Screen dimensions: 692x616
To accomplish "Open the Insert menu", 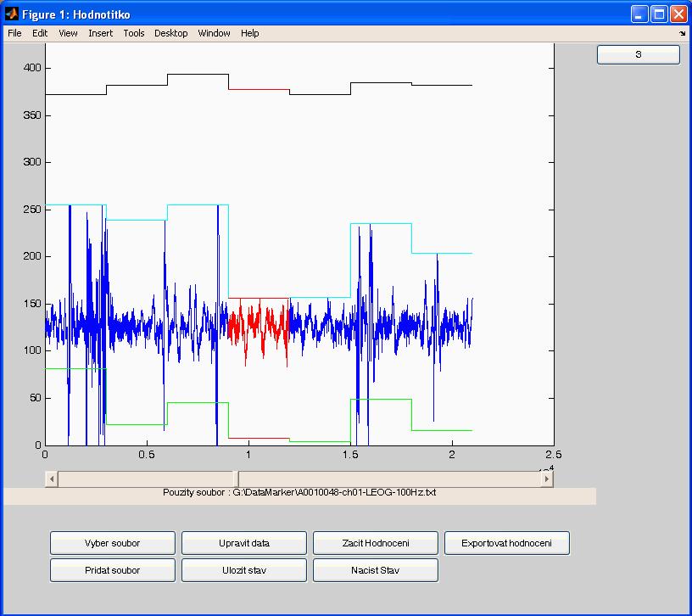I will click(x=101, y=33).
